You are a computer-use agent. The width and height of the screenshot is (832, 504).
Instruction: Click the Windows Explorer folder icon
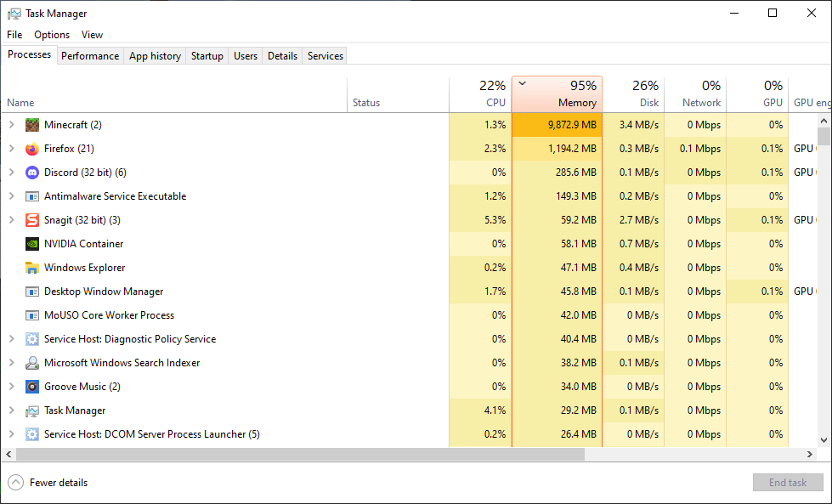(x=32, y=268)
